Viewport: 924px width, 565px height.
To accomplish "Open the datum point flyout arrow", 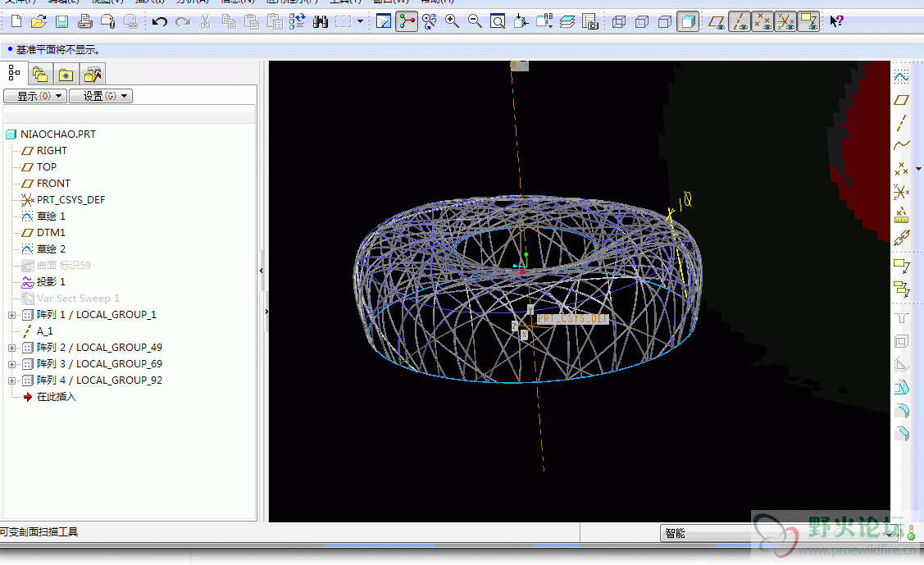I will [919, 169].
